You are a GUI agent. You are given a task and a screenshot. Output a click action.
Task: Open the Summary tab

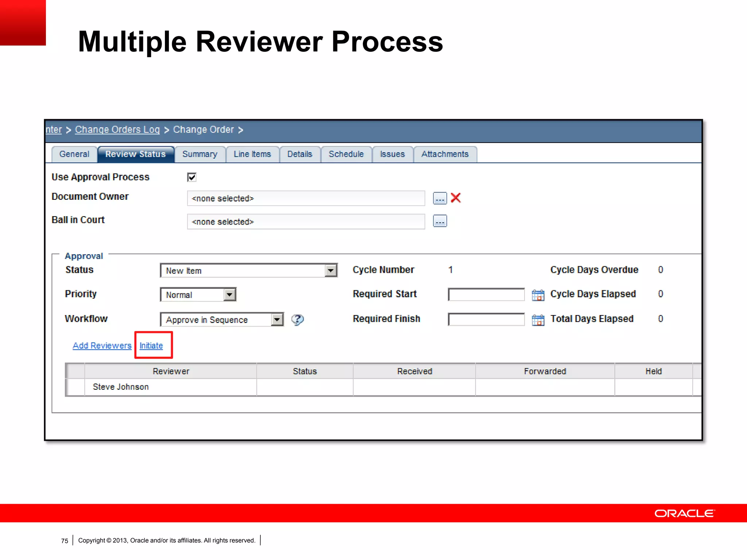point(200,154)
